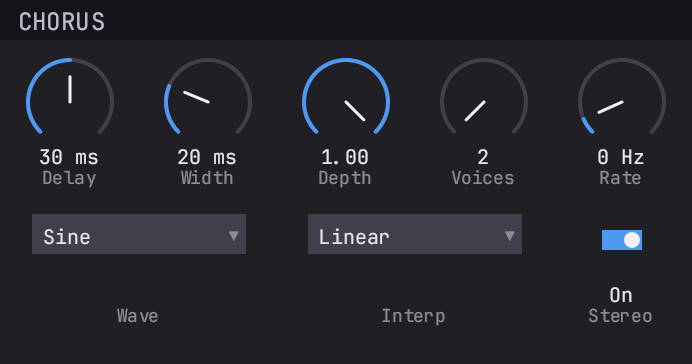Viewport: 692px width, 364px height.
Task: Click the CHORUS panel title
Action: tap(62, 22)
